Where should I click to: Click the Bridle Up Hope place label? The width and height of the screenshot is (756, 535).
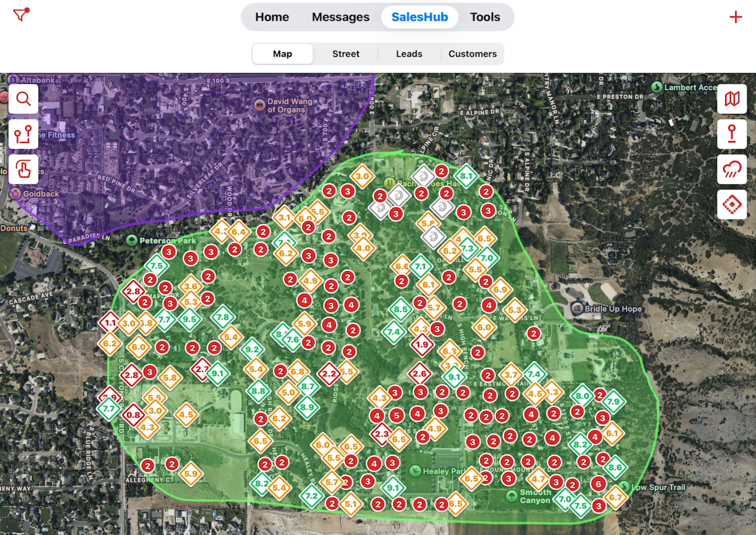[x=613, y=309]
